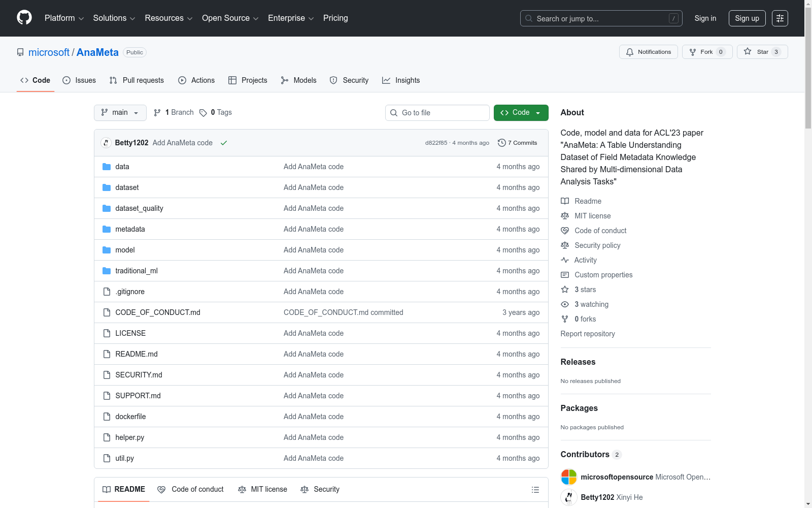Click the Sign up button
The height and width of the screenshot is (508, 812).
[x=747, y=18]
